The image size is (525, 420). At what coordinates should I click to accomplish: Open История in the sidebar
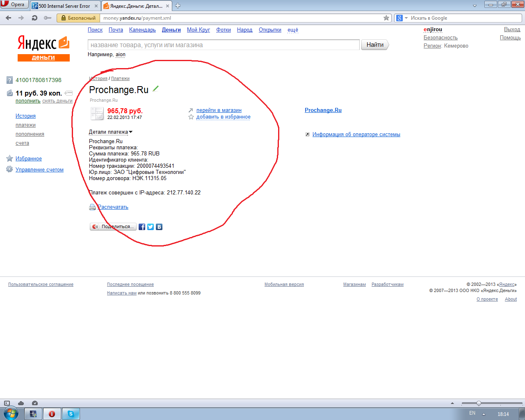point(25,116)
